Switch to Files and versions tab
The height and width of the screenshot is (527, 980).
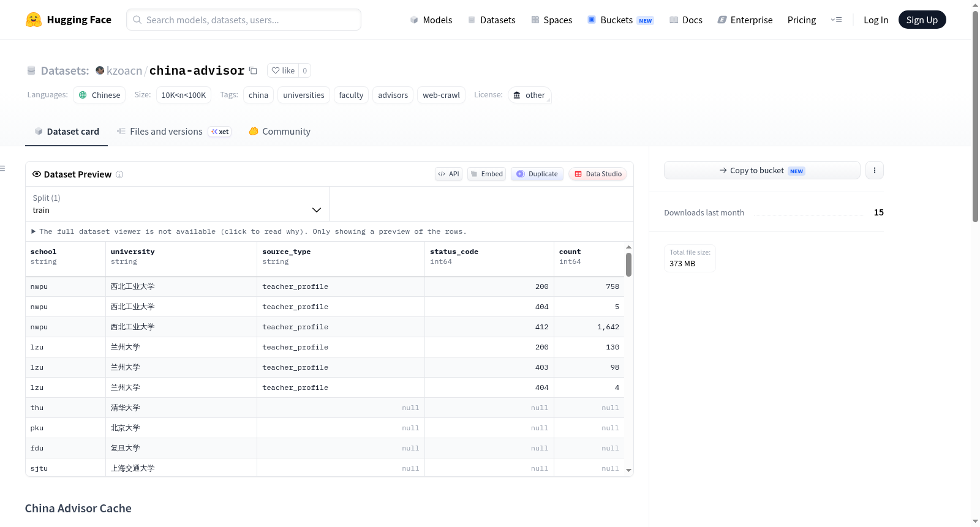174,132
